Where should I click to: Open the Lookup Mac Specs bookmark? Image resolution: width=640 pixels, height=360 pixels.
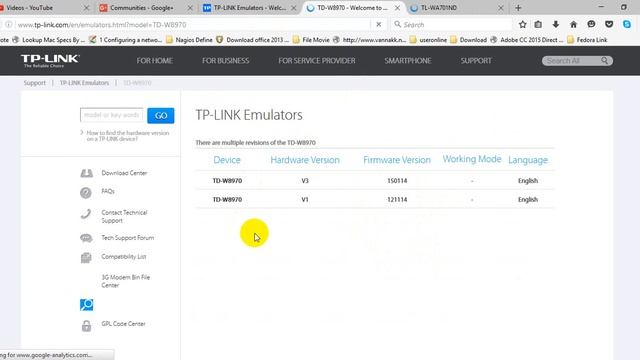[x=49, y=40]
